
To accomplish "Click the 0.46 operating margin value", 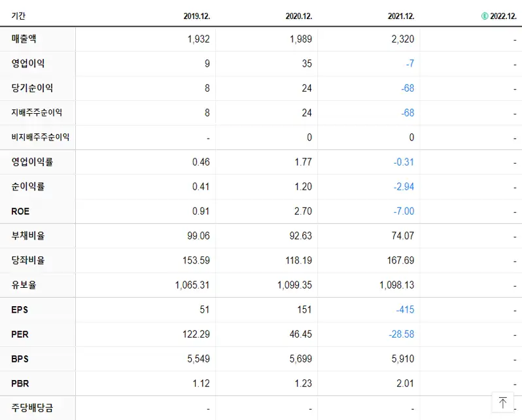I will pyautogui.click(x=201, y=162).
